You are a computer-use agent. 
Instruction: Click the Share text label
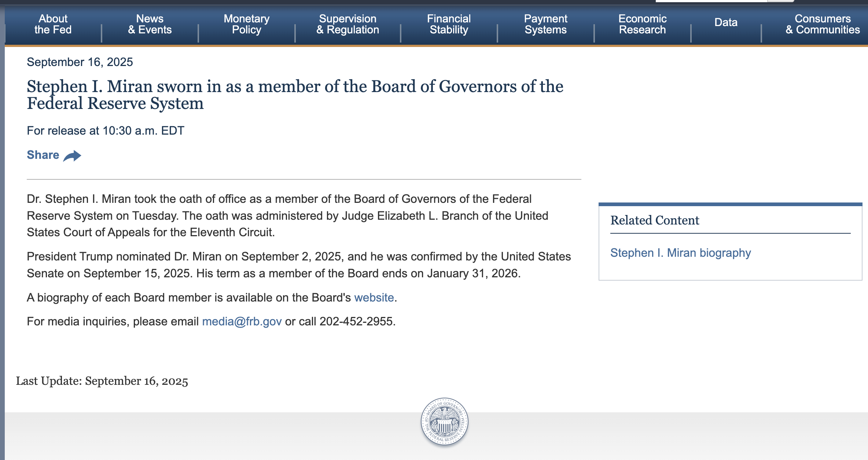pyautogui.click(x=43, y=155)
